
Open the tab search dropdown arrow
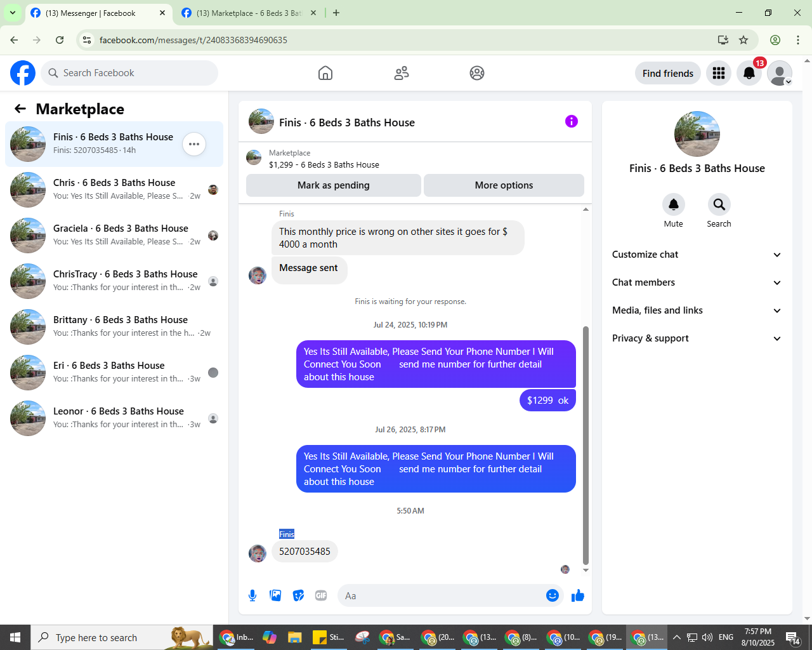coord(13,13)
